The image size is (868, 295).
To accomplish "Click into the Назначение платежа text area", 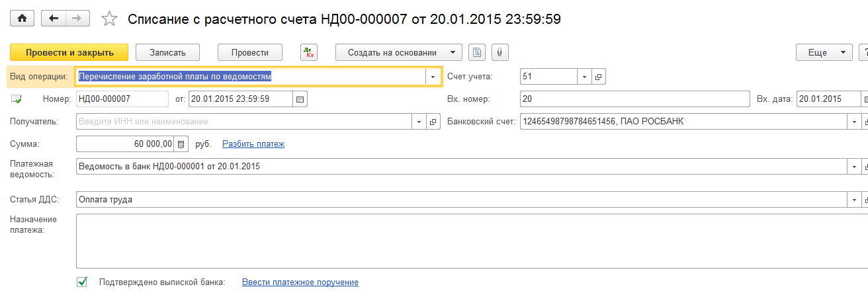I will [463, 239].
